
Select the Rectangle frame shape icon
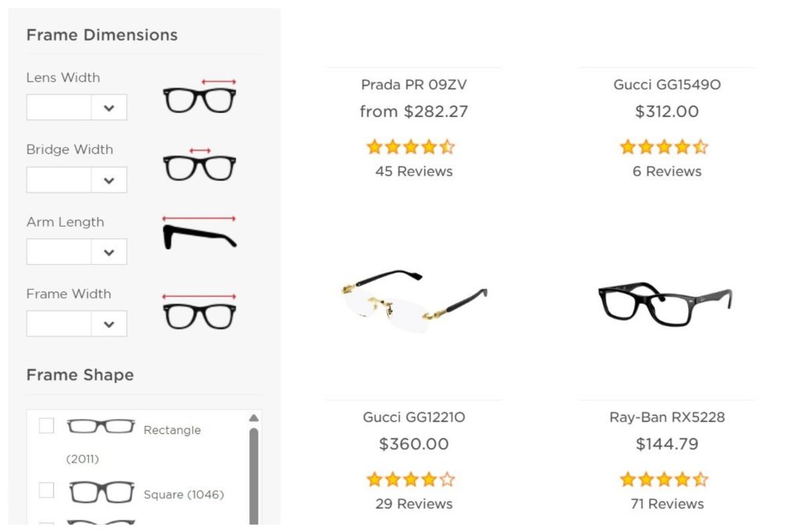point(101,425)
